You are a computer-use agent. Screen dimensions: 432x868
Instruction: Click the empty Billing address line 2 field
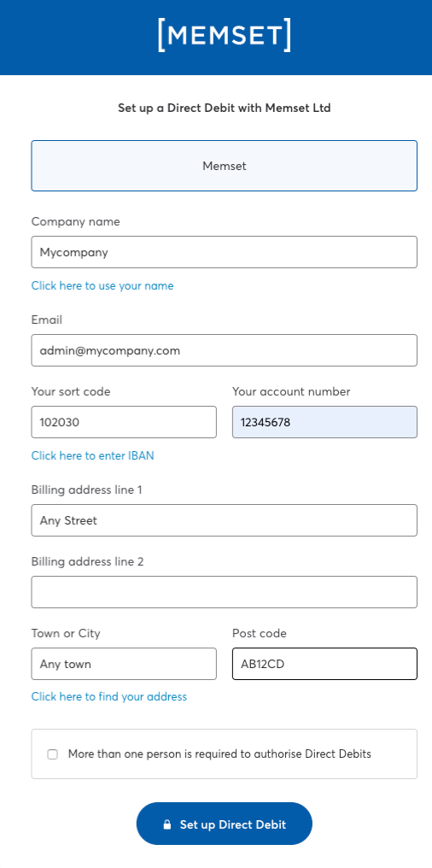click(x=224, y=592)
